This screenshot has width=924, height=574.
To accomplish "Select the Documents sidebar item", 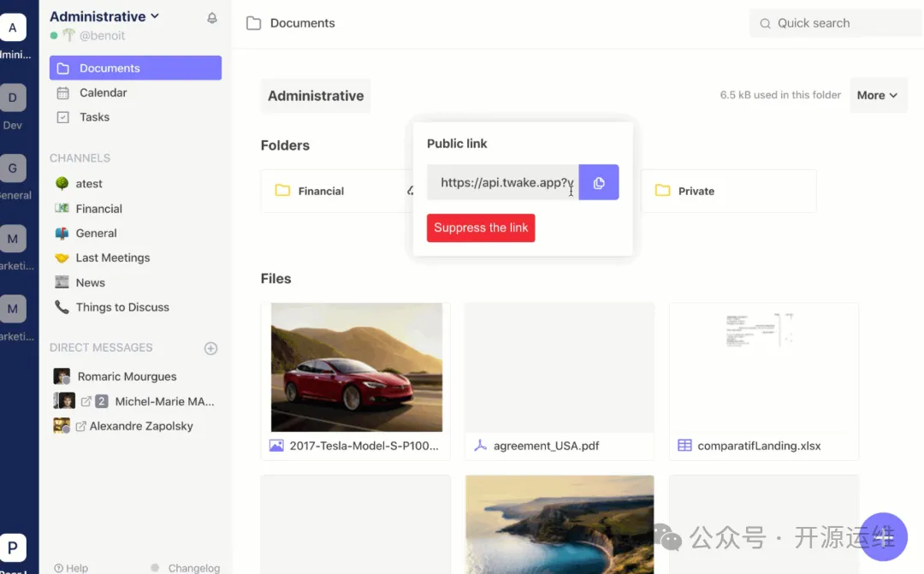I will 135,68.
